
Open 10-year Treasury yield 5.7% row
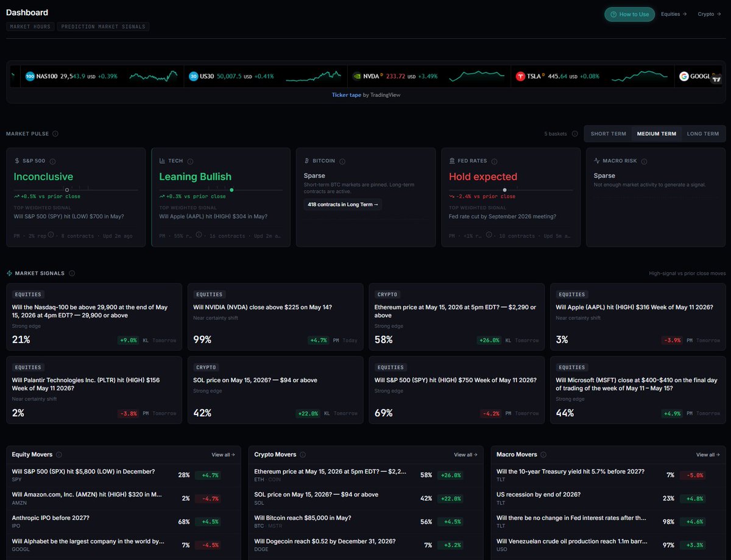(x=609, y=475)
